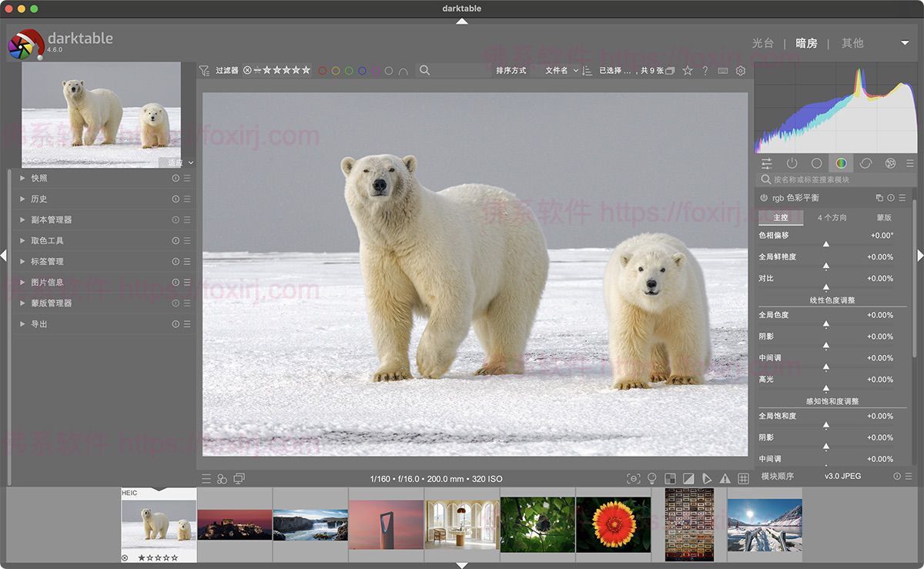Toggle rgb 色彩平衡 module power switch
The width and height of the screenshot is (924, 569).
point(764,198)
